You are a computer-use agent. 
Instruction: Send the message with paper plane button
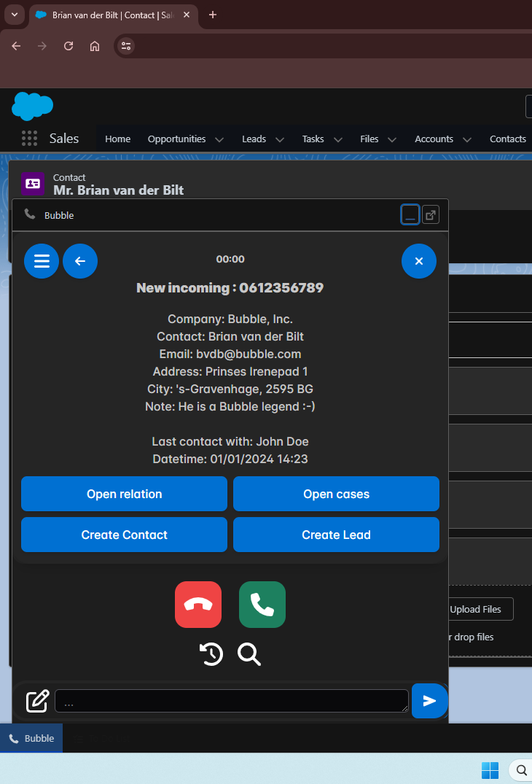[x=429, y=701]
